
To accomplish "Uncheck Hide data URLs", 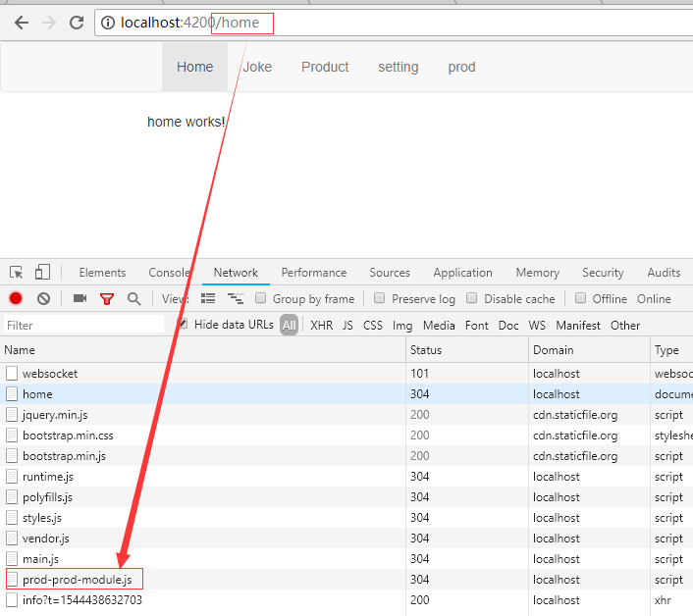I will click(x=183, y=325).
